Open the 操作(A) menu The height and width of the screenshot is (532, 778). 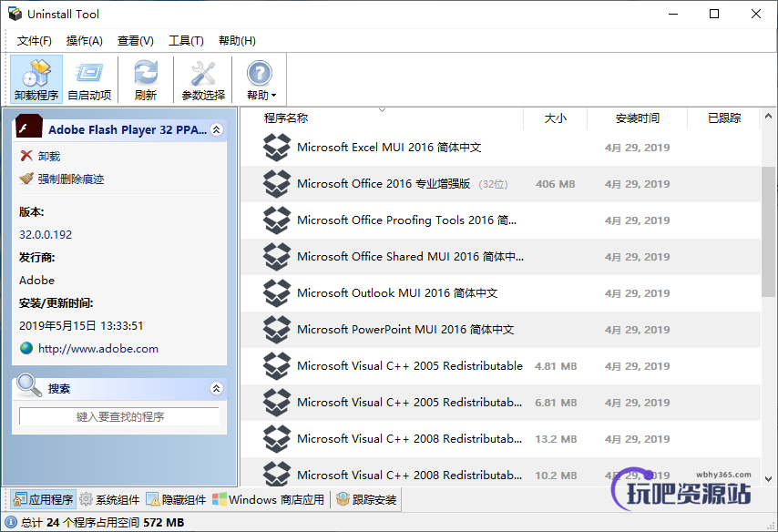point(85,41)
